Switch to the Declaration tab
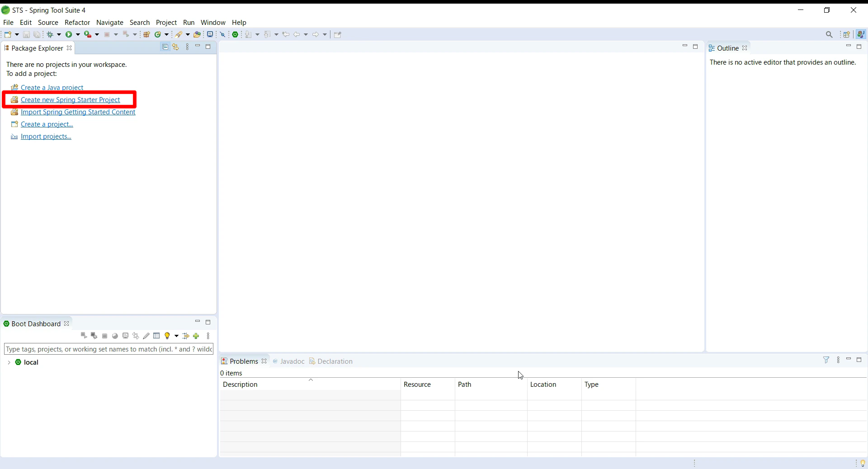Image resolution: width=868 pixels, height=469 pixels. tap(330, 361)
